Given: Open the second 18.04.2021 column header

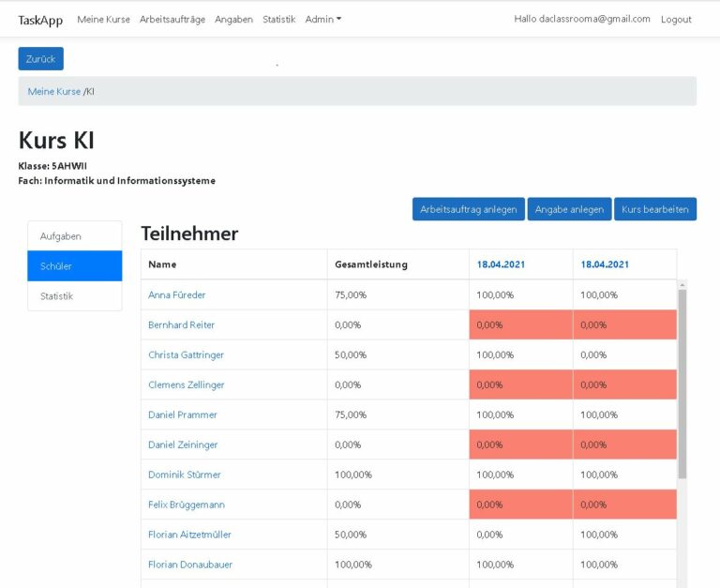Looking at the screenshot, I should pos(605,264).
